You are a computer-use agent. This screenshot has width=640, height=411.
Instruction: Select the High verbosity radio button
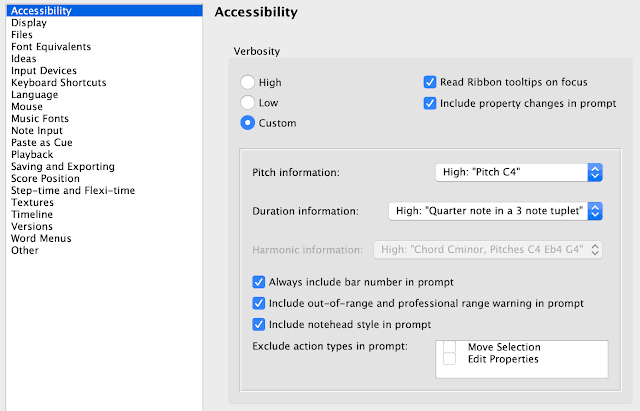(x=247, y=82)
